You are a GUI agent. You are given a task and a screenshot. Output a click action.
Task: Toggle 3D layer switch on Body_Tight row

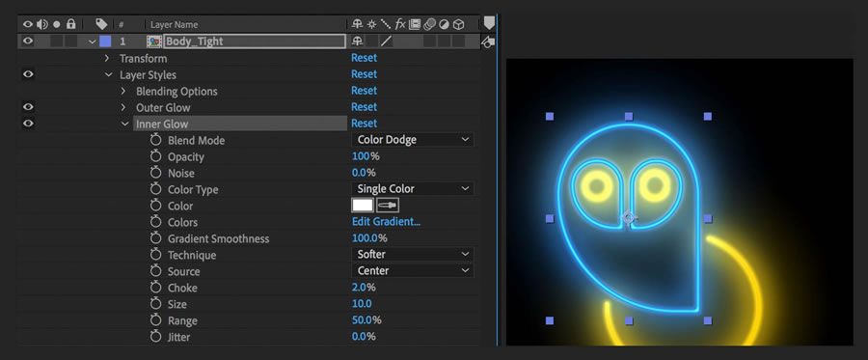(458, 41)
